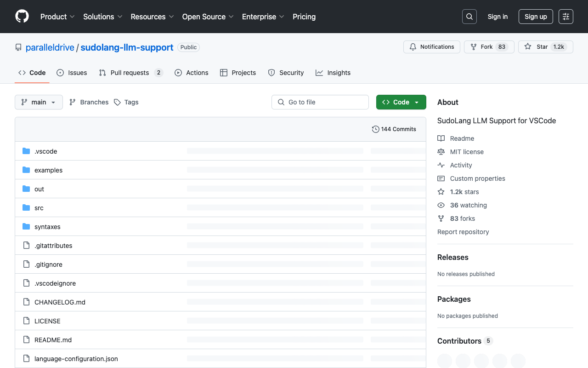Open the appearance settings icon beside Sign up
The image size is (588, 368).
click(x=566, y=17)
